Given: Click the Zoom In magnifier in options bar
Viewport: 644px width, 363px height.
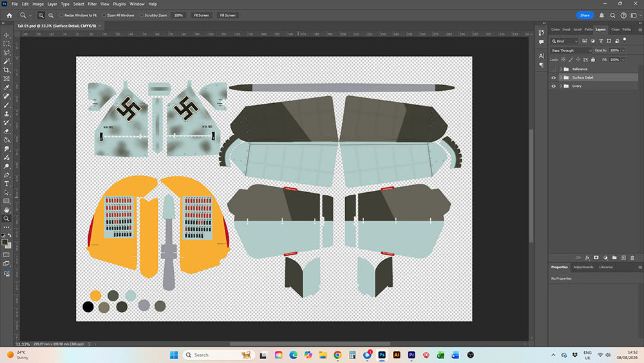Looking at the screenshot, I should pyautogui.click(x=41, y=15).
